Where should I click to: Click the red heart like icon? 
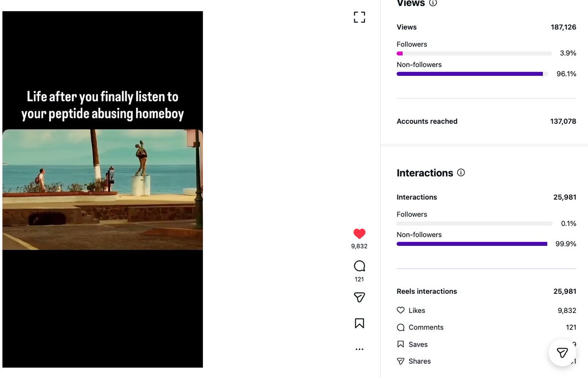click(x=359, y=234)
